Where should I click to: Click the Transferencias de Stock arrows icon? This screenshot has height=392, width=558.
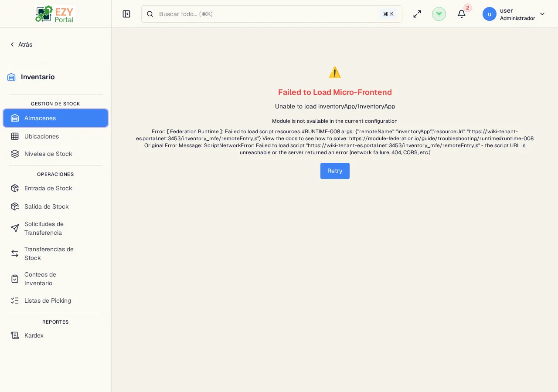[15, 253]
